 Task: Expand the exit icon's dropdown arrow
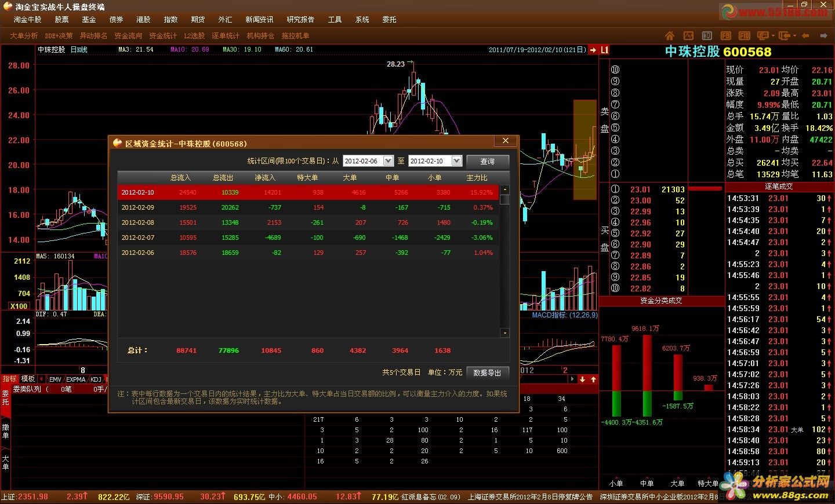[x=794, y=36]
